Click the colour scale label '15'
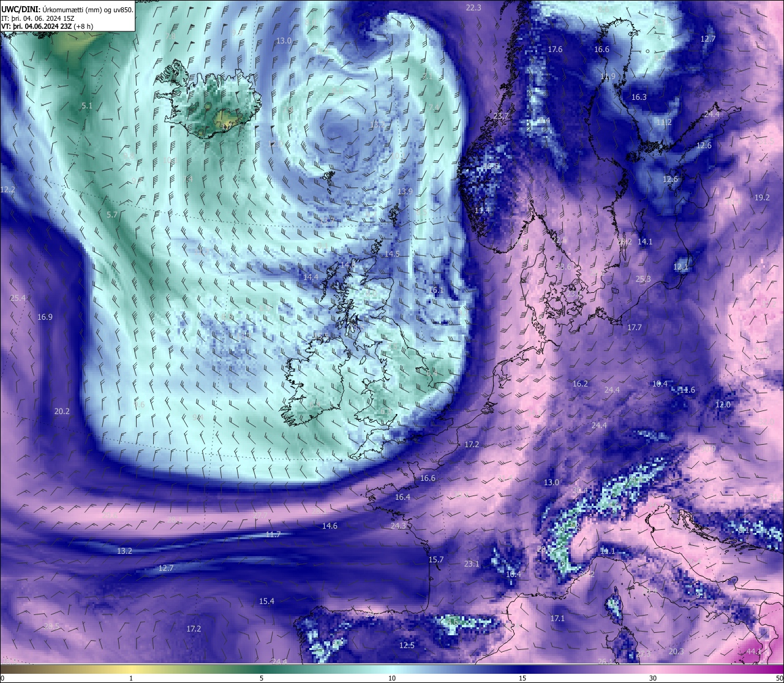 (x=522, y=678)
